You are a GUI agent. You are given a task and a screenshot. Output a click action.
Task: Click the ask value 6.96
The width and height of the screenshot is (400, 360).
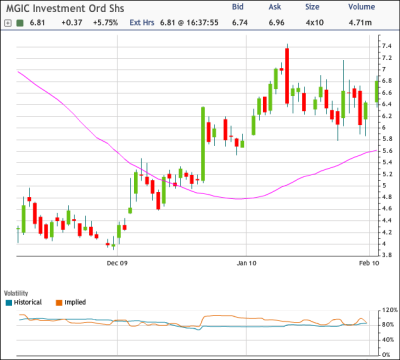click(277, 23)
